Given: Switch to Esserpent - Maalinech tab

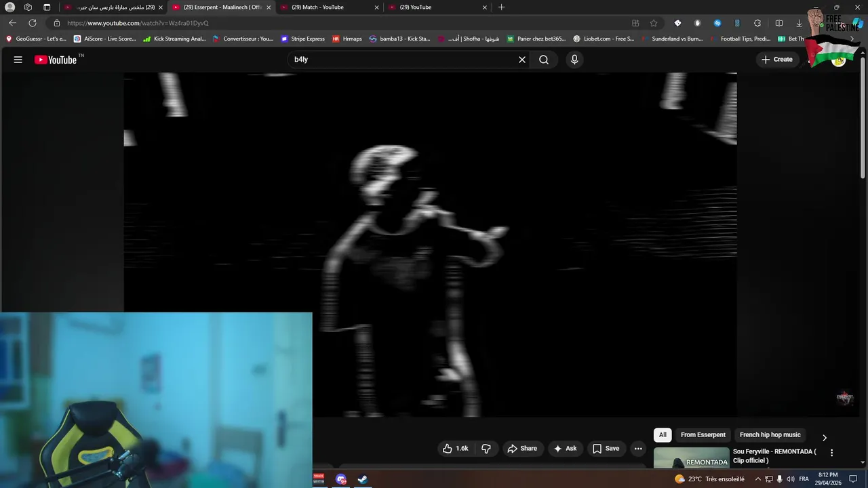Looking at the screenshot, I should coord(222,7).
